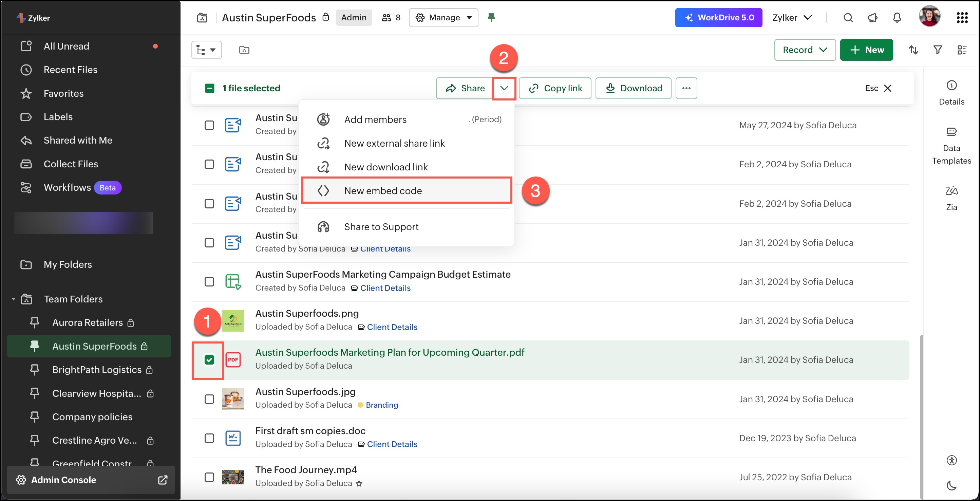
Task: Choose Share to Support
Action: (x=407, y=227)
